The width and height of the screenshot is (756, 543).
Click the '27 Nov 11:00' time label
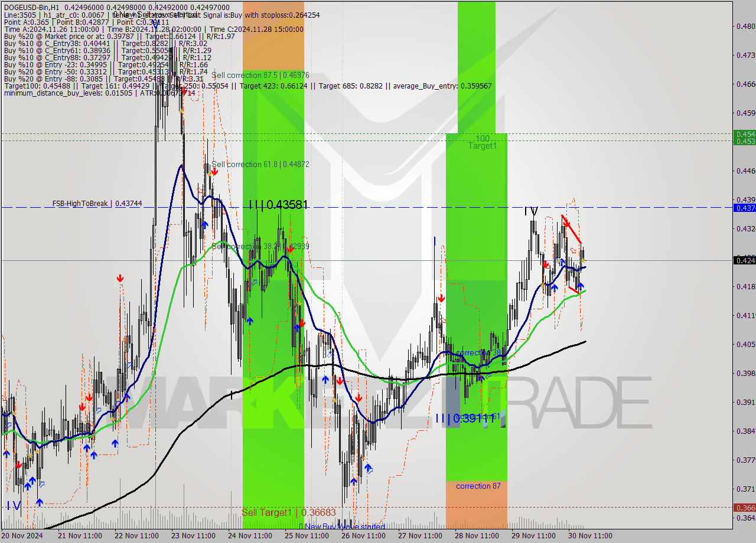[419, 536]
